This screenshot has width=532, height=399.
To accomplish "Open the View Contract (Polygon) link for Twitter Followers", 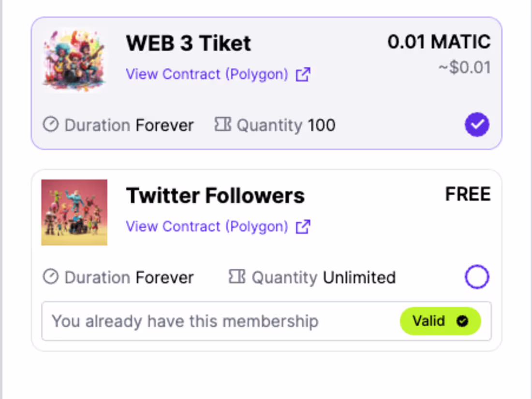I will coord(207,226).
